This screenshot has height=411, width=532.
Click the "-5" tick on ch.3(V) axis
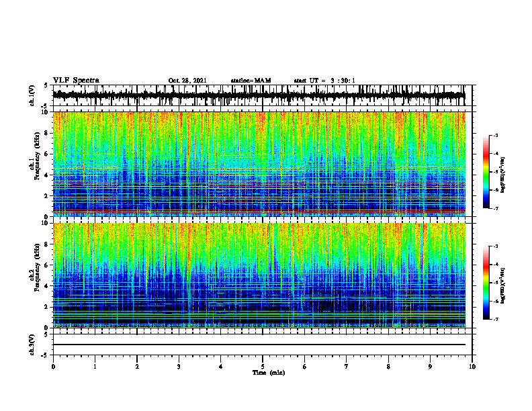[x=46, y=355]
